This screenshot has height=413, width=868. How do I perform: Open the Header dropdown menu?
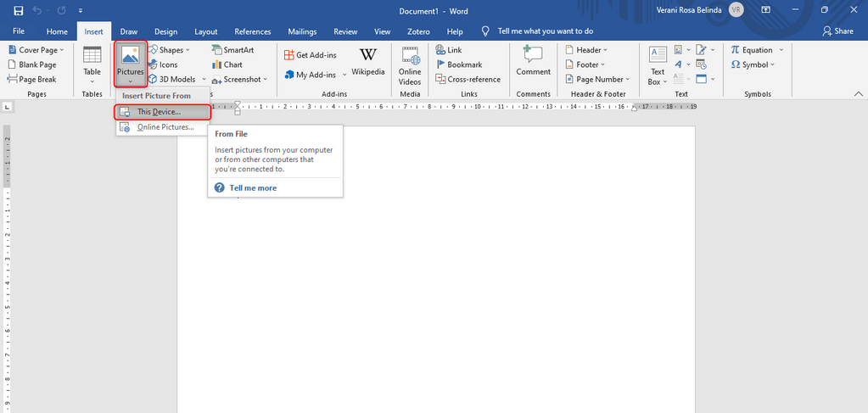click(x=586, y=50)
